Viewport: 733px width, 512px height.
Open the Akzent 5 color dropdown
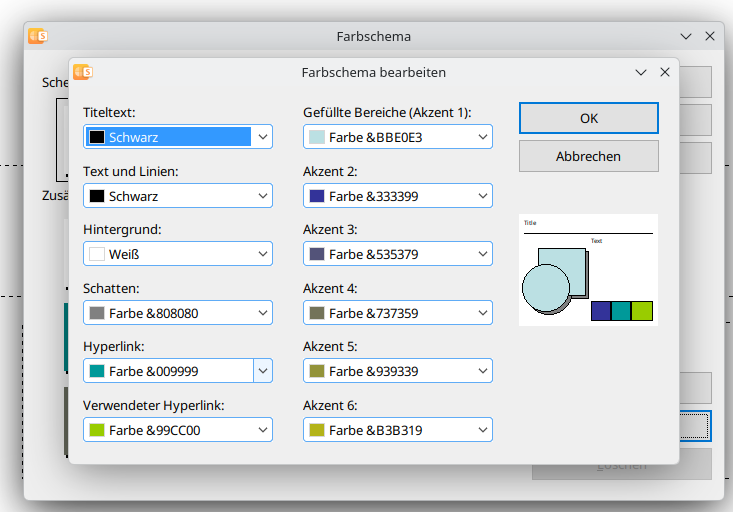pyautogui.click(x=483, y=371)
